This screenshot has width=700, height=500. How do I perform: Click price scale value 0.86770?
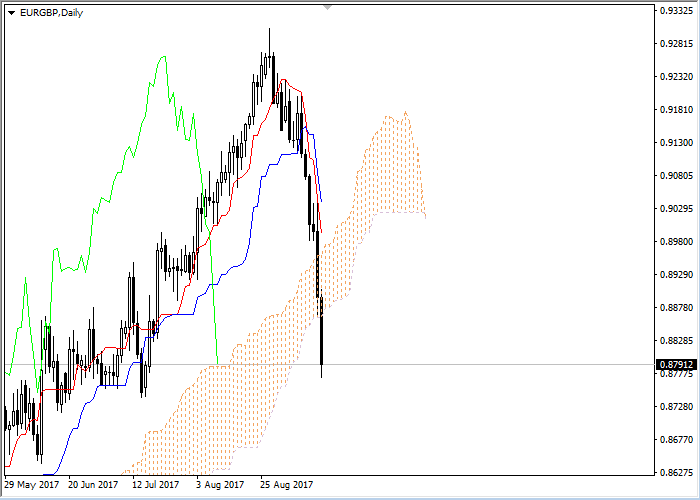(x=677, y=440)
